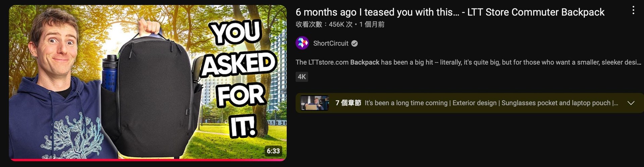Expand the chapters list with the chevron
This screenshot has height=167, width=644.
click(x=631, y=103)
